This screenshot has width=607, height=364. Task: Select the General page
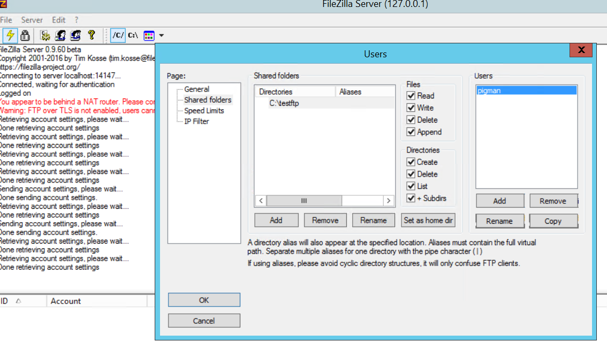[196, 89]
